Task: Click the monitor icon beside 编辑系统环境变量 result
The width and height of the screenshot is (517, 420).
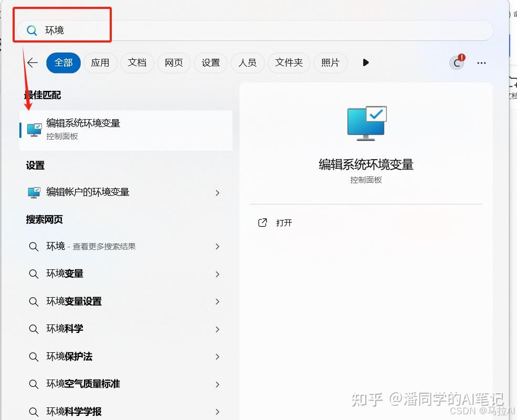Action: (35, 130)
